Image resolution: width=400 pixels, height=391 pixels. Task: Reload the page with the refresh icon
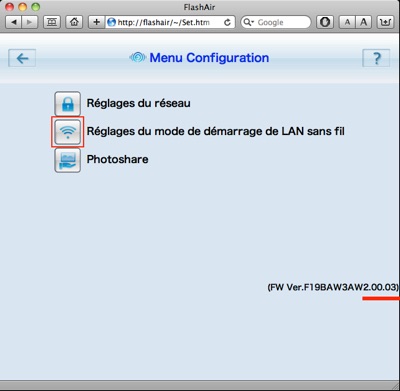pos(227,22)
